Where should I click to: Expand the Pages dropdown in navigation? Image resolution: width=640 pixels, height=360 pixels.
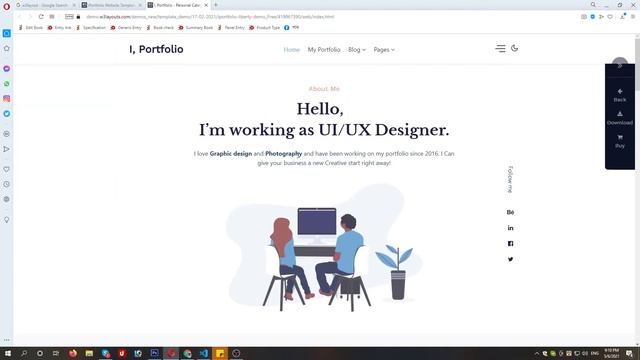tap(384, 50)
